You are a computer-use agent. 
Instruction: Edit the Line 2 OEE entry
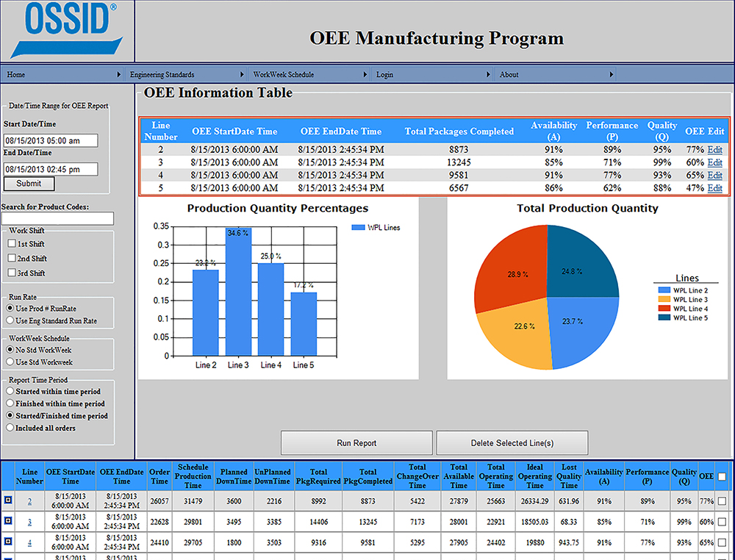pyautogui.click(x=715, y=150)
